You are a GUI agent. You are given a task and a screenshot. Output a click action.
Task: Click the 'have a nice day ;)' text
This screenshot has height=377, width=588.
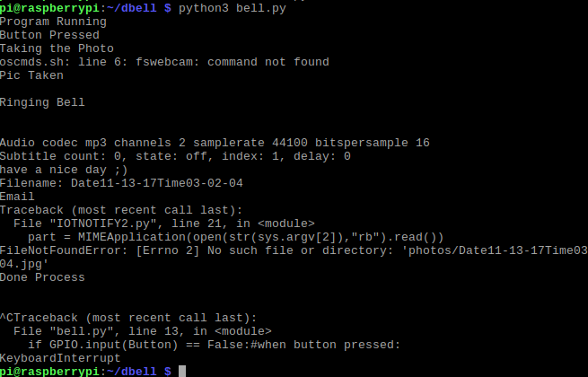[64, 170]
